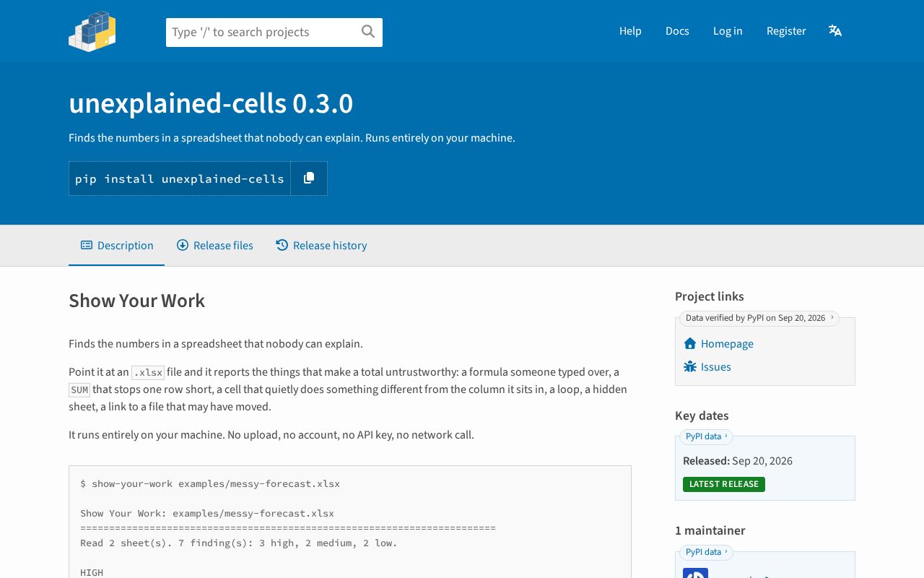Go to the Docs page
This screenshot has width=924, height=578.
677,30
